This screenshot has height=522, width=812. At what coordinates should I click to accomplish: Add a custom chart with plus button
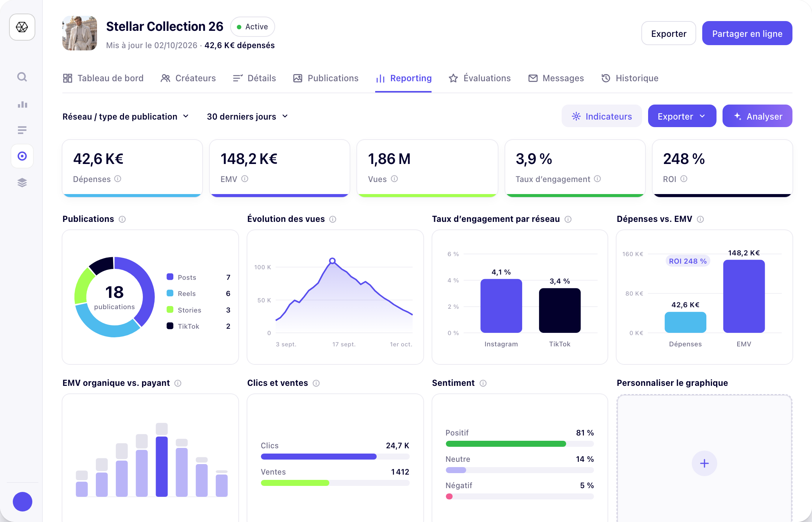coord(704,463)
